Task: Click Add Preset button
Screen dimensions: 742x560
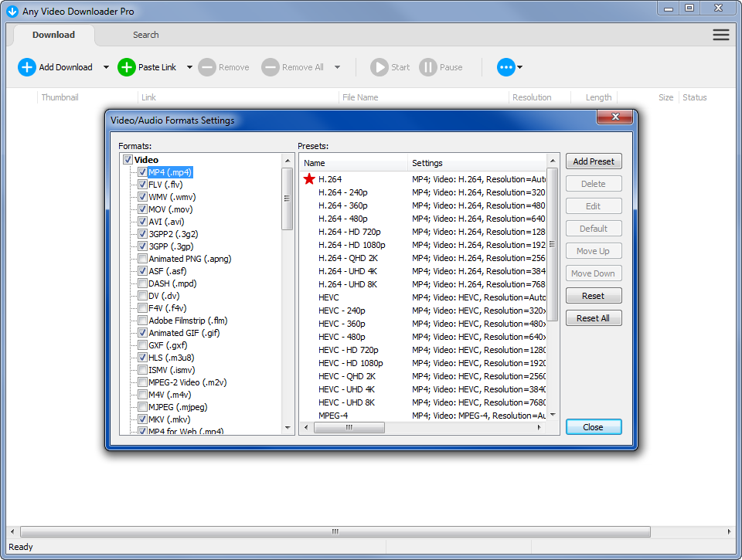Action: [594, 161]
